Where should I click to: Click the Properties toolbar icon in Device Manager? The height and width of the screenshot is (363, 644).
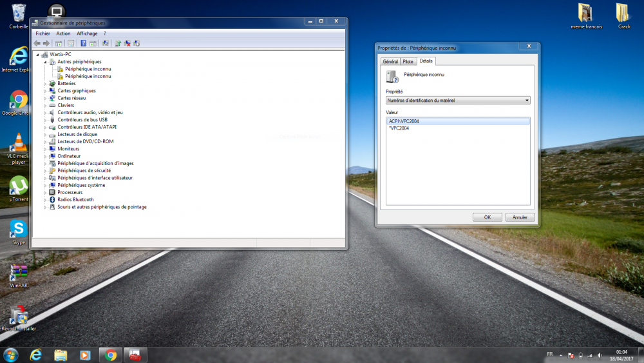[x=71, y=43]
